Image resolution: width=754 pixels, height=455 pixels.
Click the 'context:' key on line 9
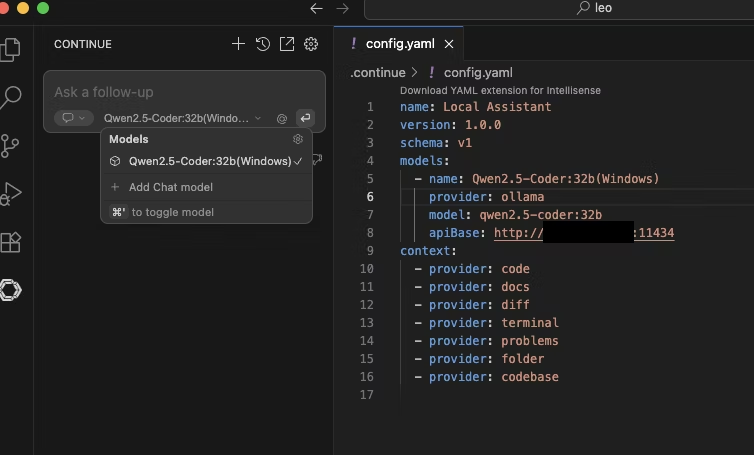pyautogui.click(x=427, y=251)
